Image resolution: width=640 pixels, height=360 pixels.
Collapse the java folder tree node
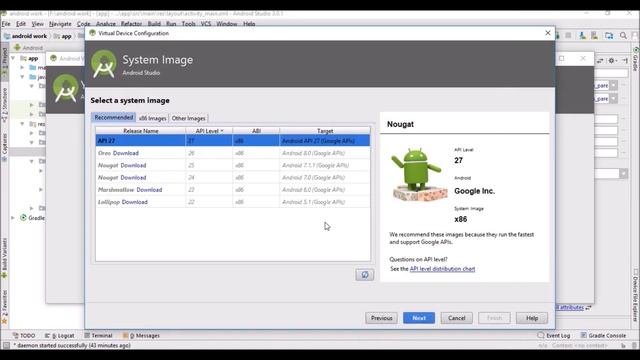[x=22, y=77]
